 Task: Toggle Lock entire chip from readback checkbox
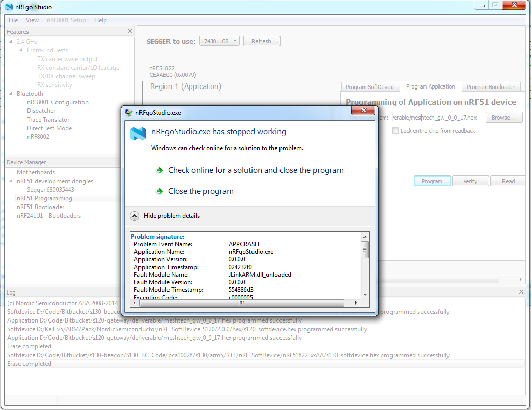coord(395,131)
